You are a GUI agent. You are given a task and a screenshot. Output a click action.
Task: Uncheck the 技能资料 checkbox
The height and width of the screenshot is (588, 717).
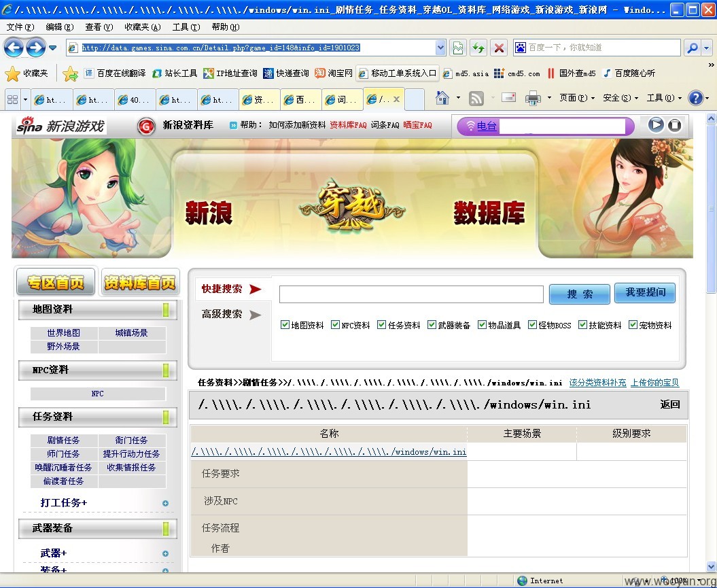pyautogui.click(x=582, y=325)
